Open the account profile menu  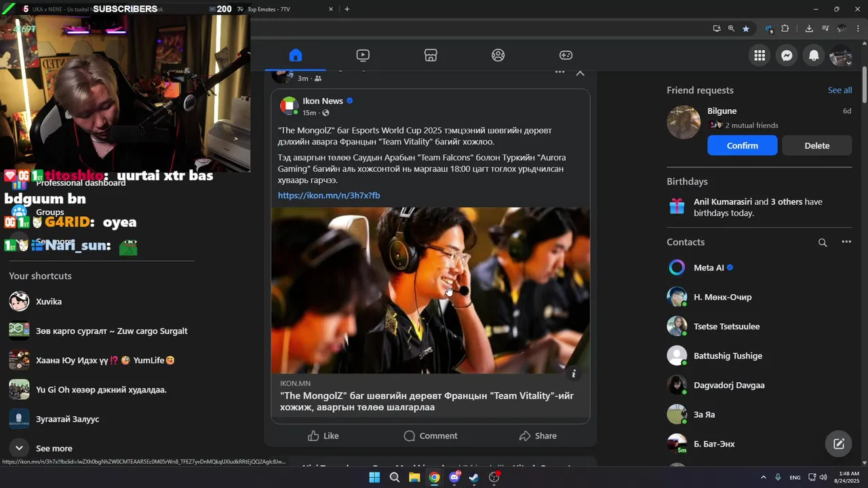(841, 56)
